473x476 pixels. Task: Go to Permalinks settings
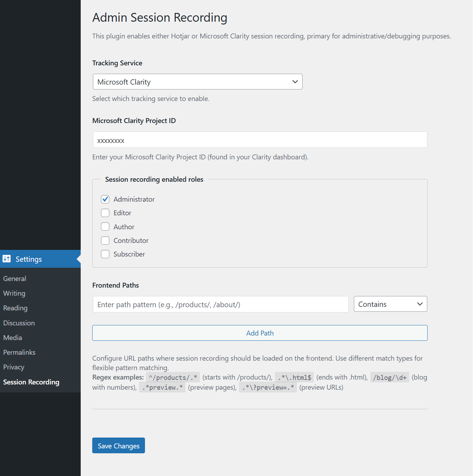click(19, 352)
